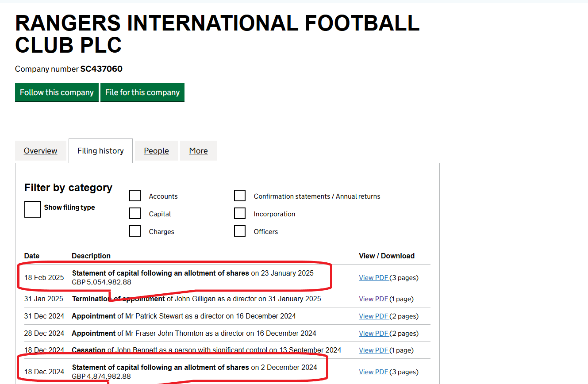Tick the Incorporation filter checkbox

pos(240,213)
